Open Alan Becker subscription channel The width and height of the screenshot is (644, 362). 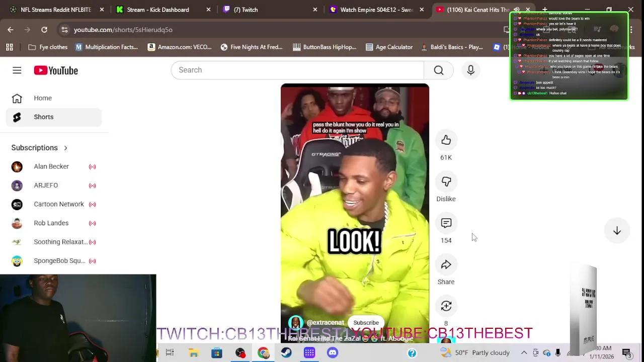[54, 166]
